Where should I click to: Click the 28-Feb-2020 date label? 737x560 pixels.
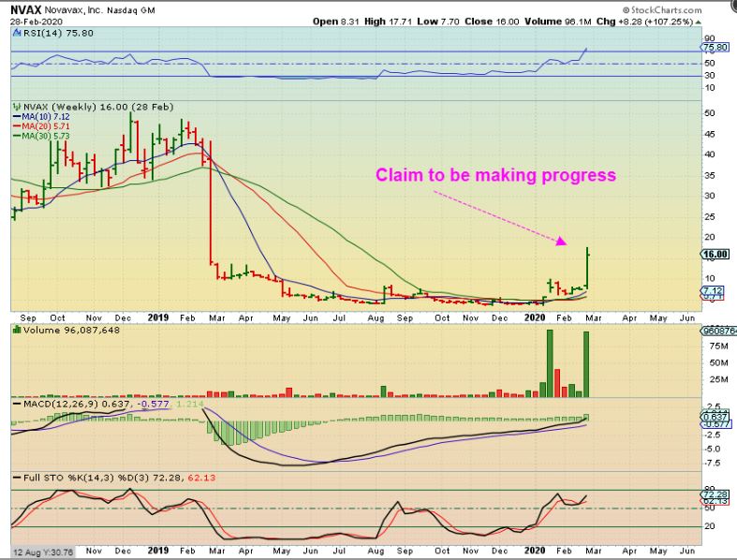click(37, 22)
